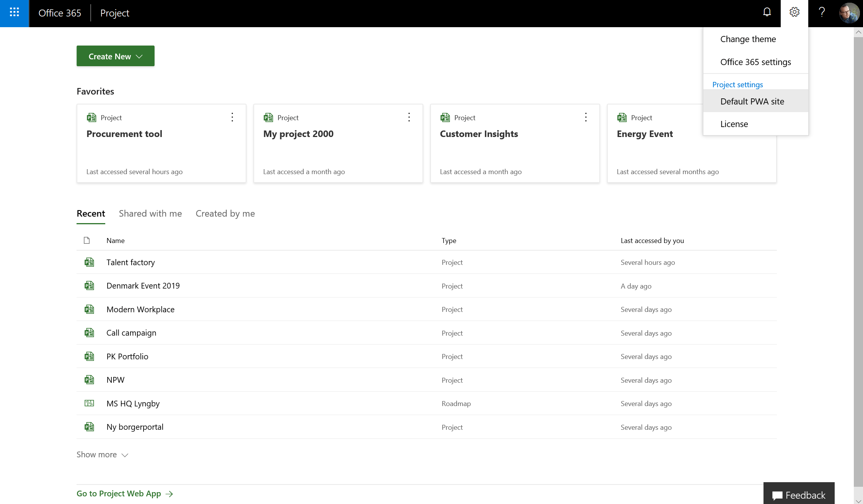Click the MS HQ Lyngby roadmap icon

point(89,403)
